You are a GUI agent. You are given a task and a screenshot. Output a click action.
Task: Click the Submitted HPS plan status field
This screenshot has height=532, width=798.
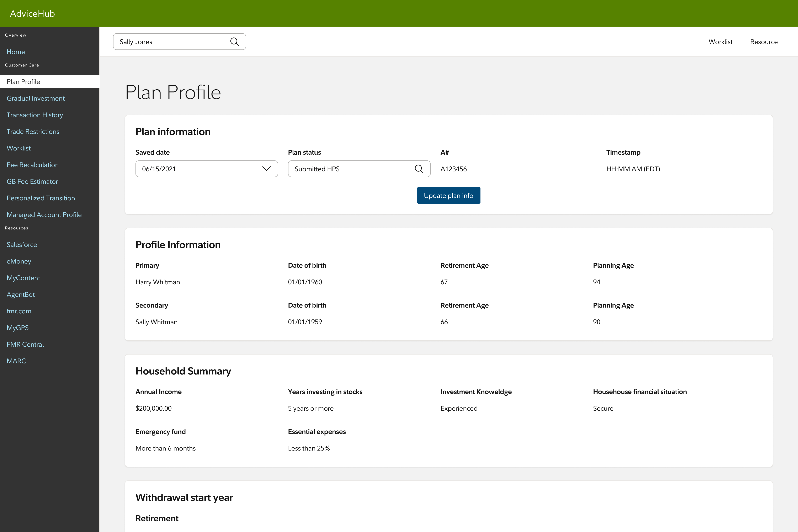[x=350, y=169]
